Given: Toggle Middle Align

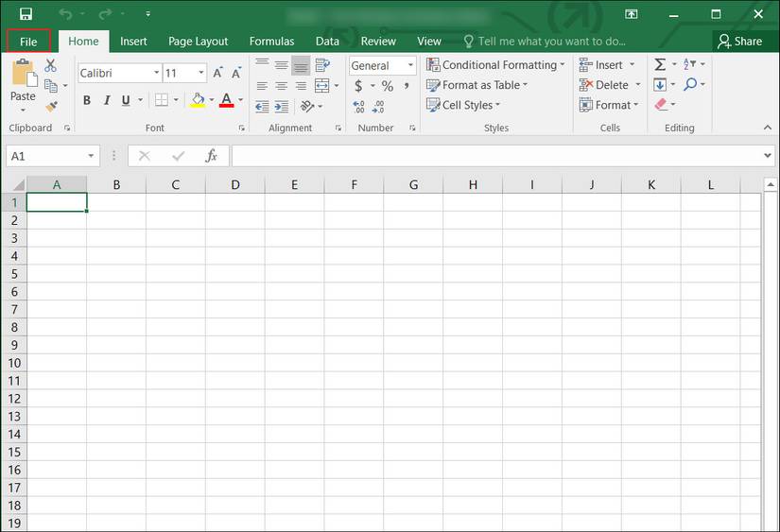Looking at the screenshot, I should (282, 65).
